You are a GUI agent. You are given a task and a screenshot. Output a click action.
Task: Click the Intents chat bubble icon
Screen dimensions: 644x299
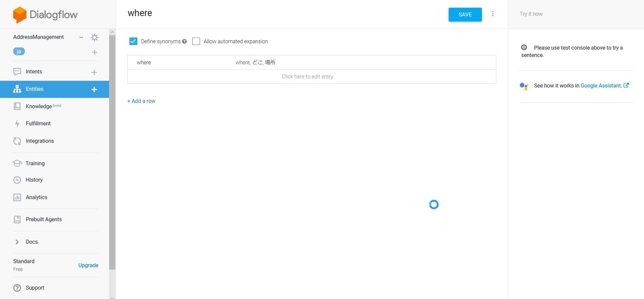[17, 71]
